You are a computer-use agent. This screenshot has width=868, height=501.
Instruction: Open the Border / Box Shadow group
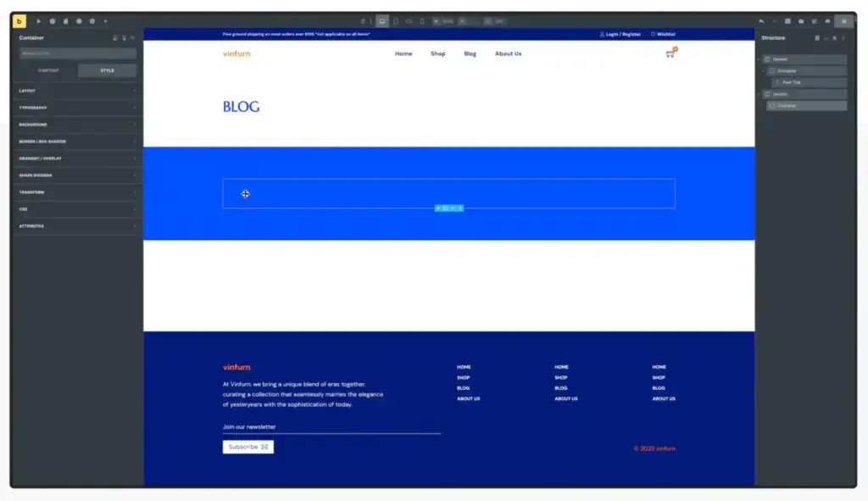[77, 142]
